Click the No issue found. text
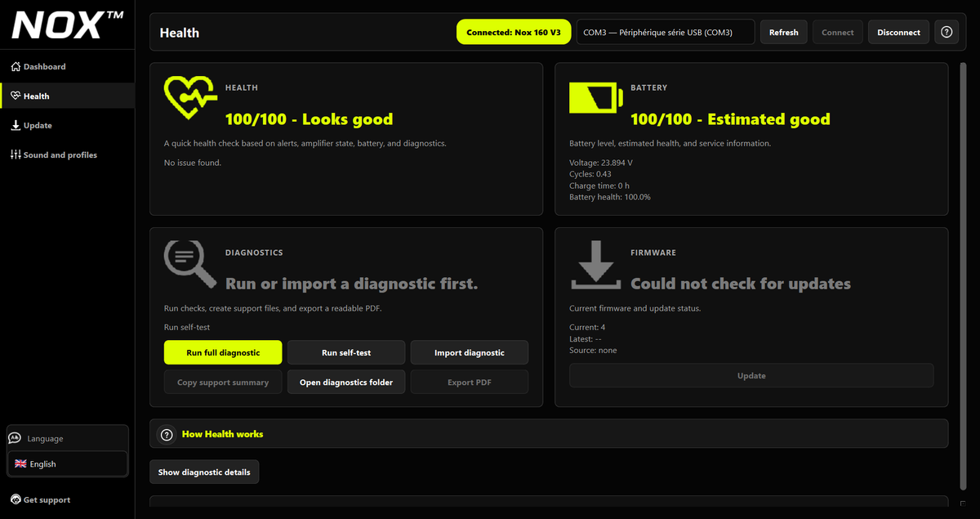 click(x=193, y=163)
